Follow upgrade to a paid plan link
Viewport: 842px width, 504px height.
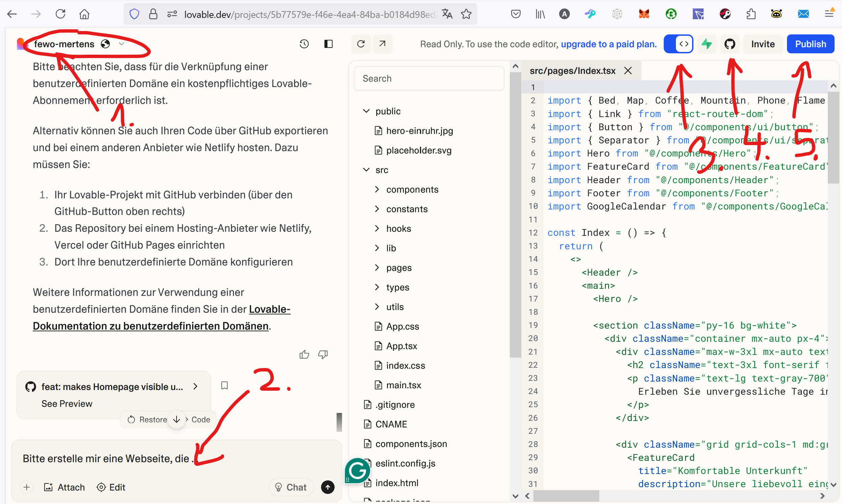[x=609, y=44]
